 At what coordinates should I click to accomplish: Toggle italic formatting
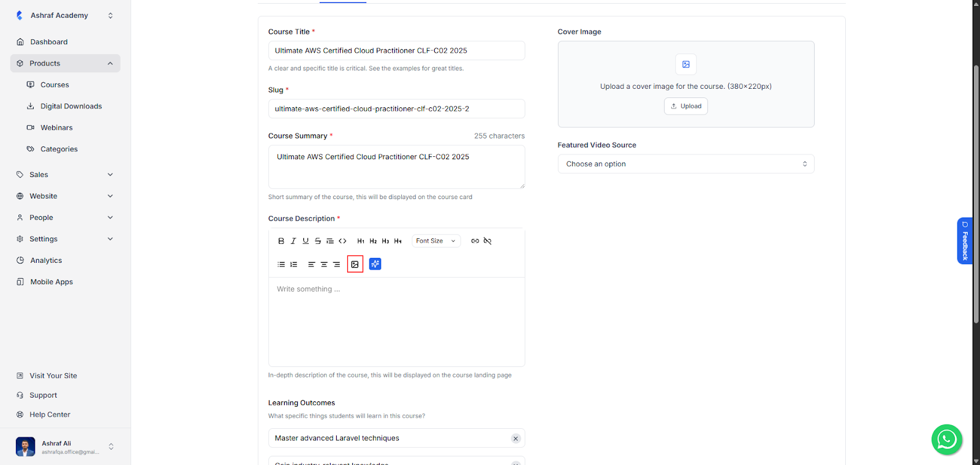tap(293, 241)
